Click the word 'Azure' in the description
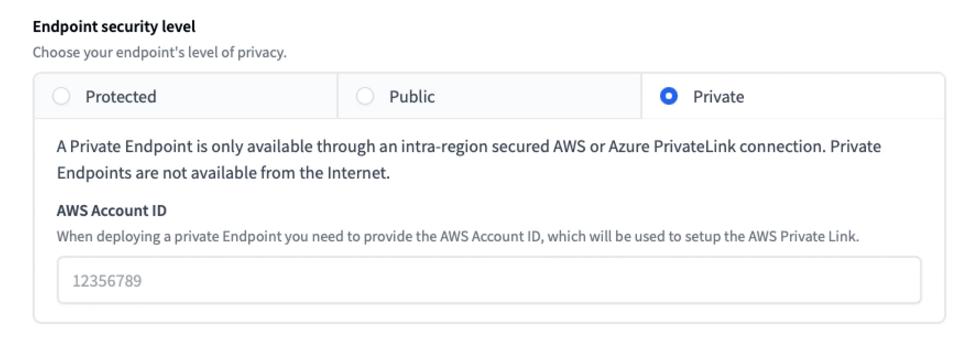980x356 pixels. coord(629,146)
